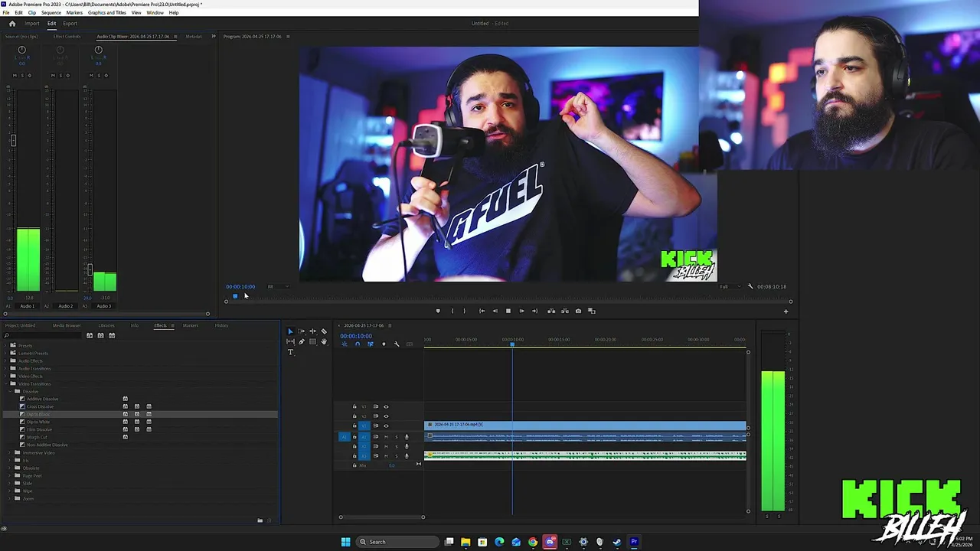980x551 pixels.
Task: Select the Selection tool in timeline toolbox
Action: tap(290, 331)
